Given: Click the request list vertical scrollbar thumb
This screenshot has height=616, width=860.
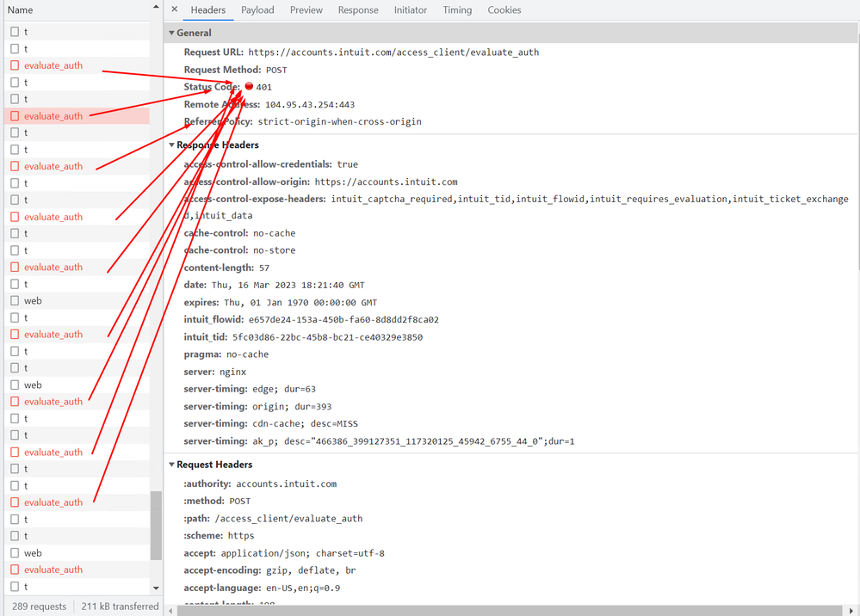Looking at the screenshot, I should point(156,525).
